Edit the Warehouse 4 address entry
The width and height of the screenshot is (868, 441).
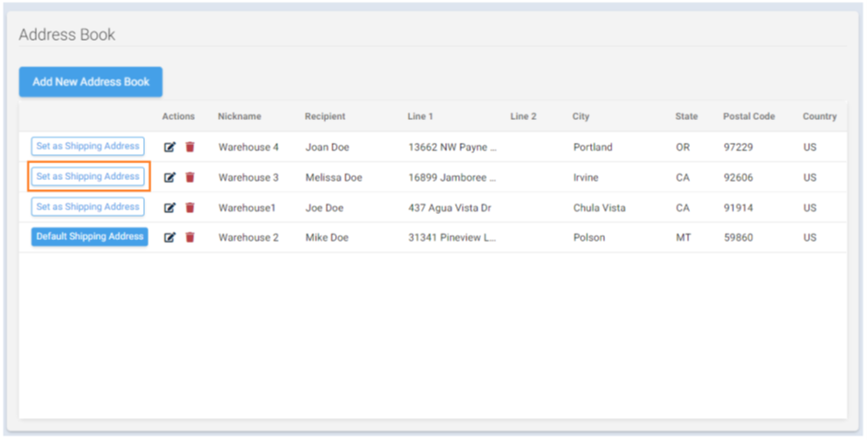click(170, 147)
